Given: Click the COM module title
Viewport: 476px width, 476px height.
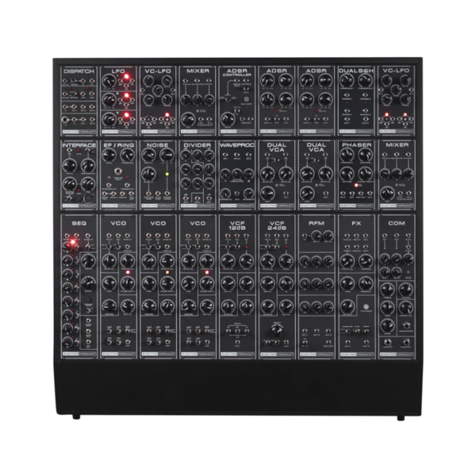Looking at the screenshot, I should point(396,224).
